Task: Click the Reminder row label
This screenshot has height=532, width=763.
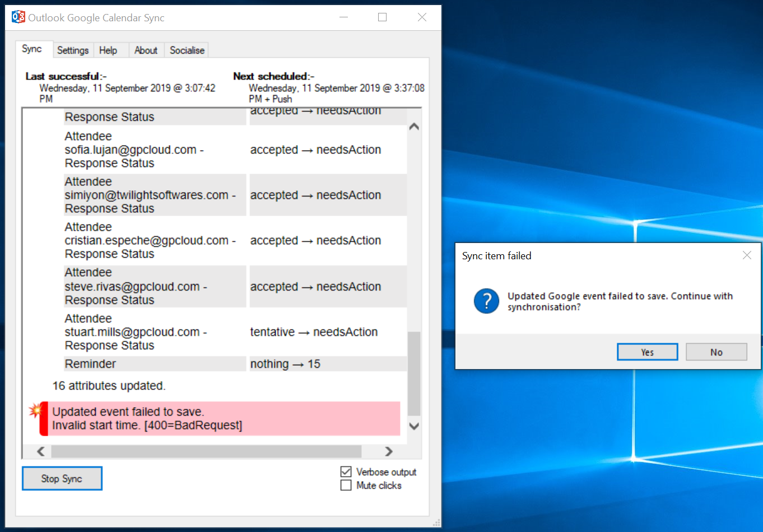Action: tap(90, 363)
